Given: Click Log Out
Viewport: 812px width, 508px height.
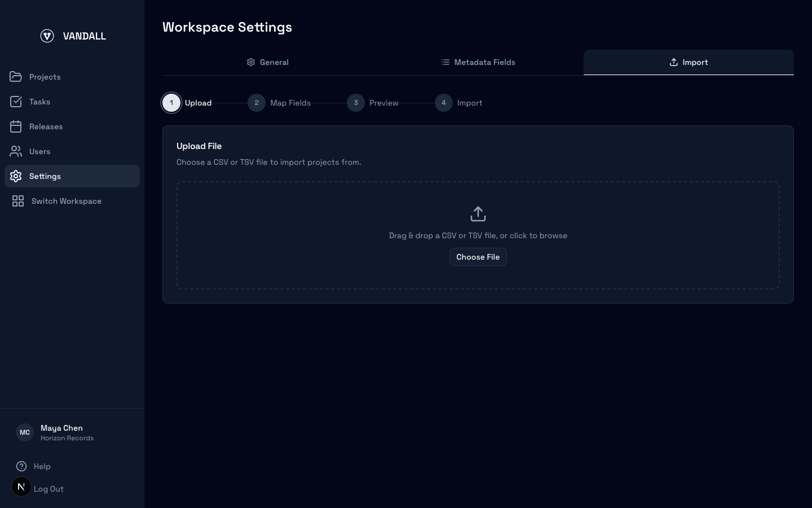Looking at the screenshot, I should [x=48, y=489].
